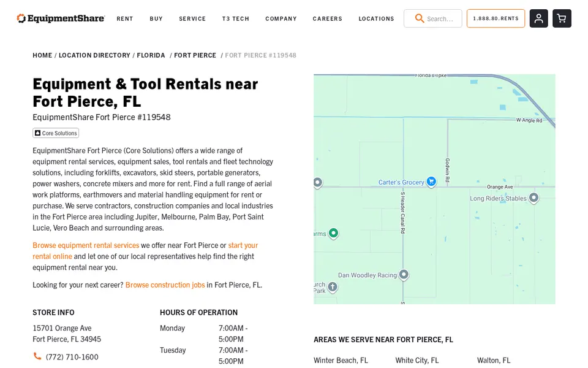Click Winter Beach, FL area
This screenshot has width=588, height=368.
click(341, 360)
